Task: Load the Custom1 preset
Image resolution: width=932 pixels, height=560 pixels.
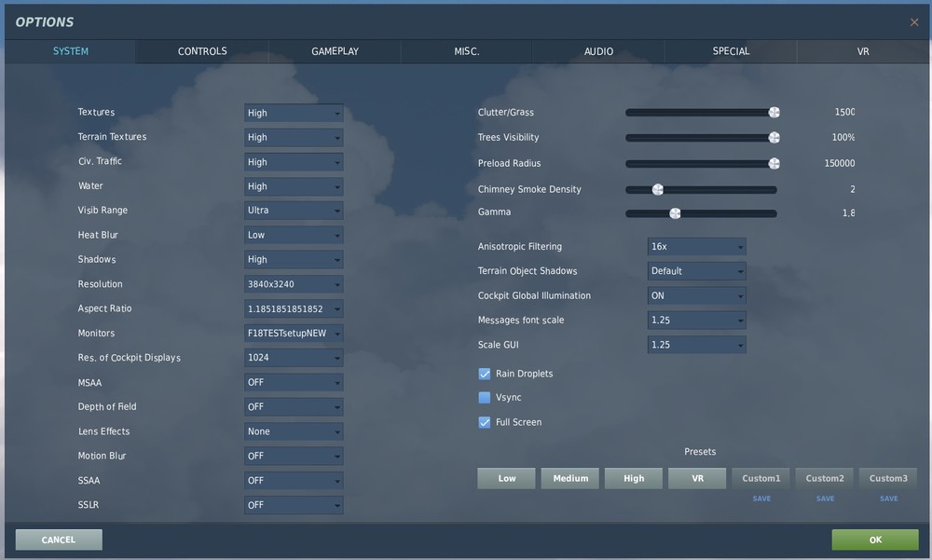Action: (x=761, y=479)
